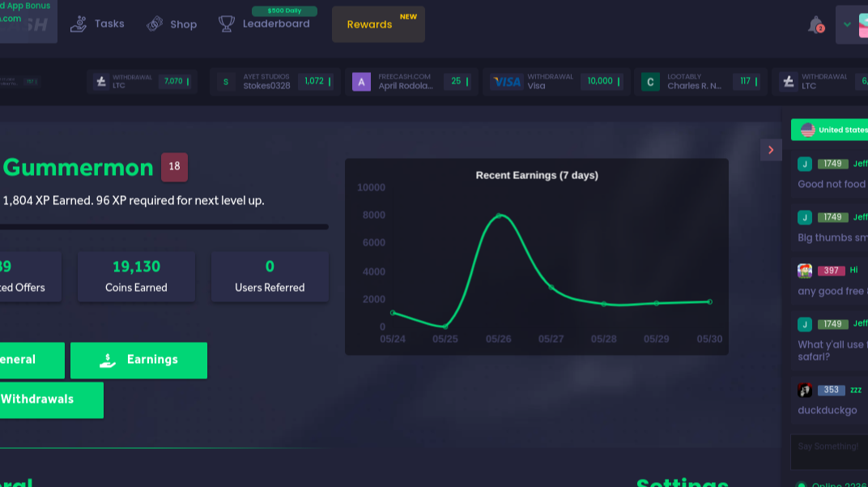Click the Earnings hand-dollar icon
The width and height of the screenshot is (868, 487).
point(108,360)
